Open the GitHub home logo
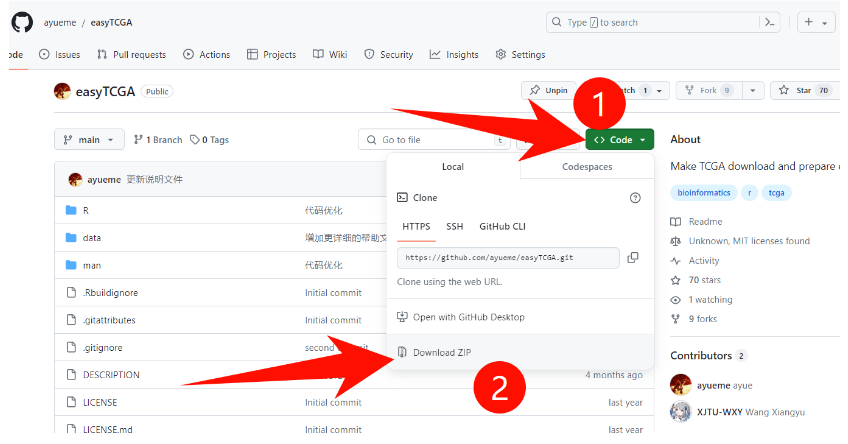848x444 pixels. pyautogui.click(x=22, y=23)
